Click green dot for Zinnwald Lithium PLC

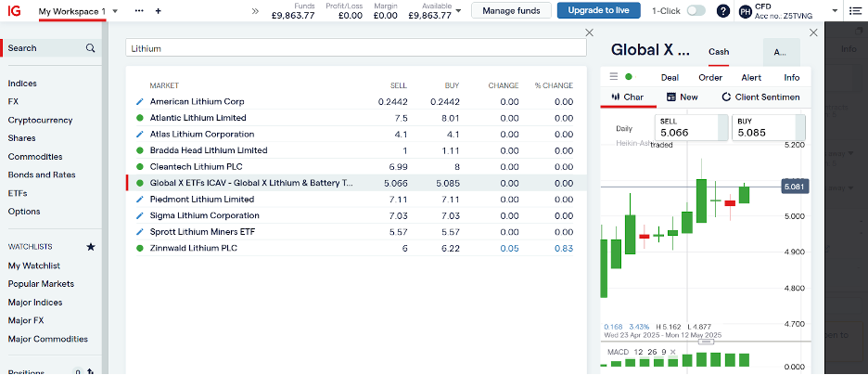(139, 248)
